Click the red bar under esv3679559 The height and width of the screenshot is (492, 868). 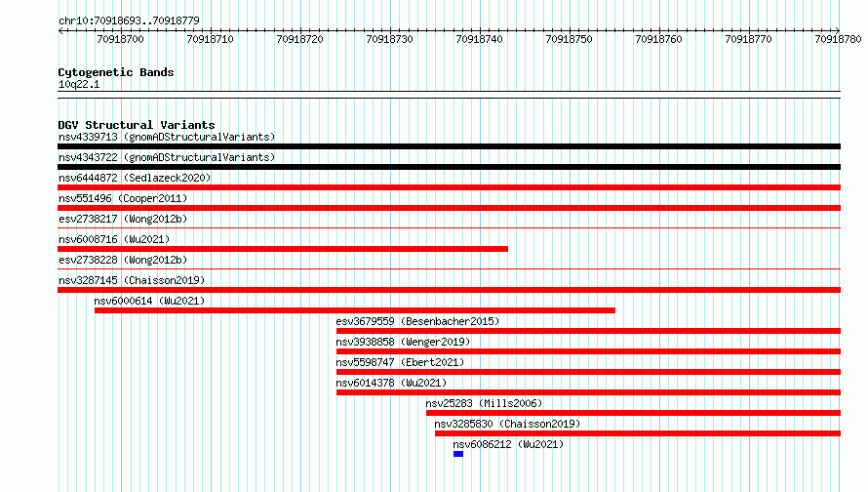588,331
